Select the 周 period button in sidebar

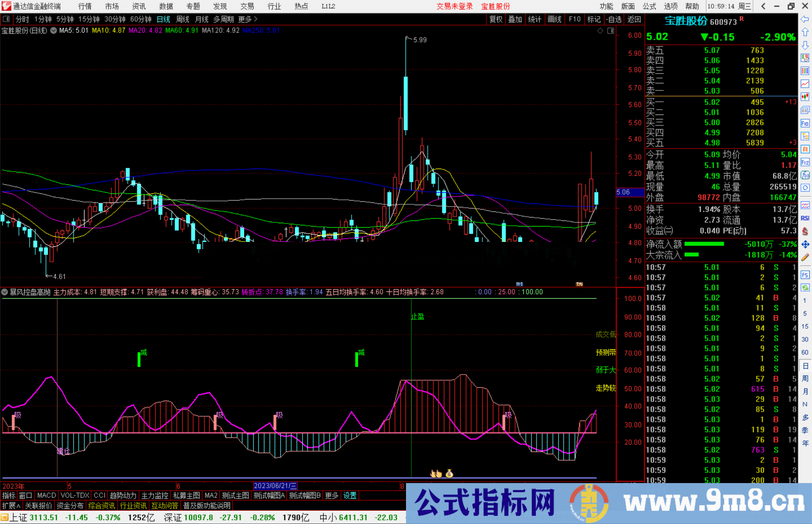805,378
